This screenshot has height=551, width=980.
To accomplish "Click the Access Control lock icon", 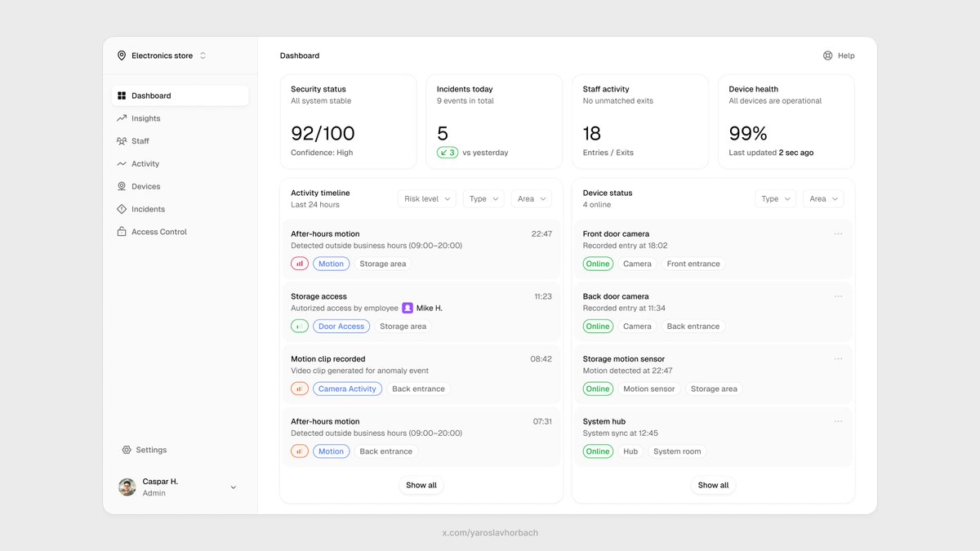I will pyautogui.click(x=122, y=232).
